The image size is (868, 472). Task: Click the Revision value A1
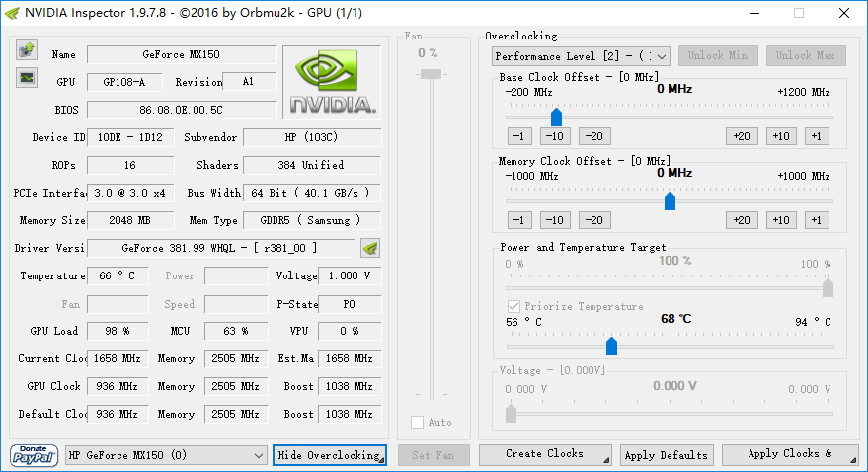[x=249, y=82]
